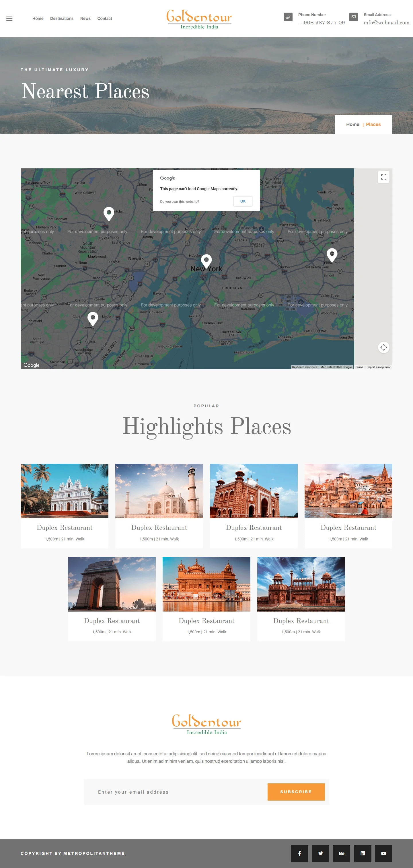Click the Goldentour logo in footer
This screenshot has width=413, height=868.
pyautogui.click(x=206, y=725)
